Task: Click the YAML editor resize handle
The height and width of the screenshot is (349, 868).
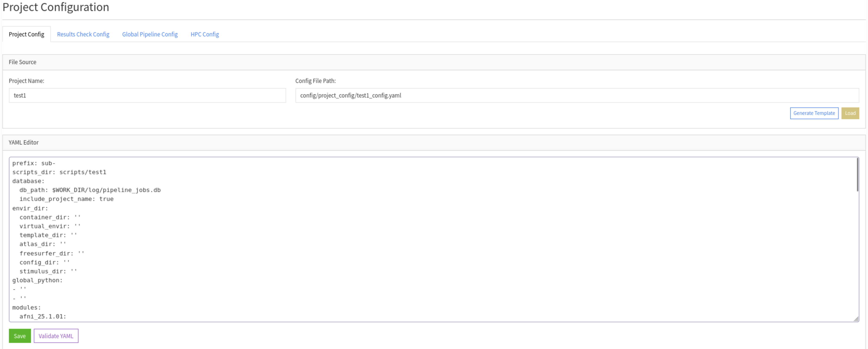Action: coord(856,319)
